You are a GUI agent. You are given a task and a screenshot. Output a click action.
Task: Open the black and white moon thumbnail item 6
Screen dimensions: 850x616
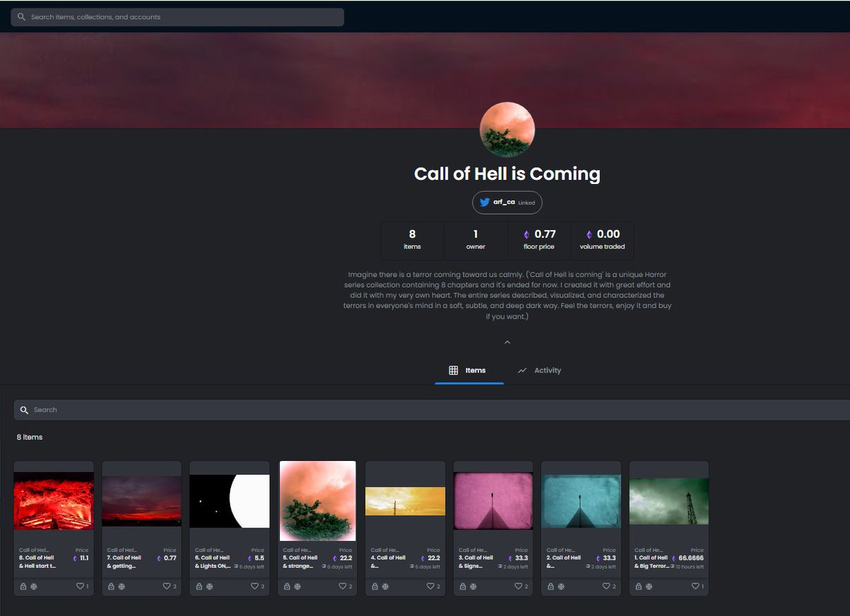pos(229,501)
